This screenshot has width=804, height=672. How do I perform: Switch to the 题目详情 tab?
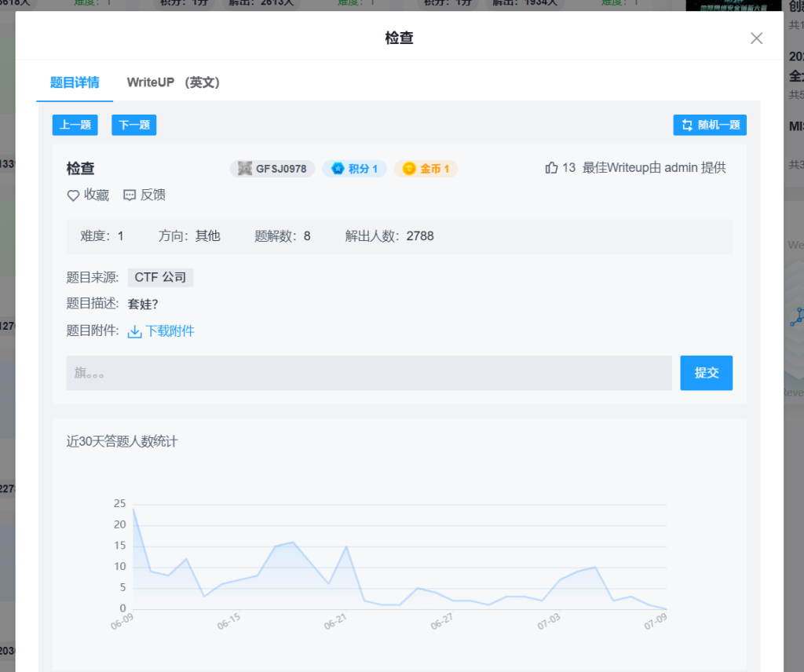coord(75,82)
